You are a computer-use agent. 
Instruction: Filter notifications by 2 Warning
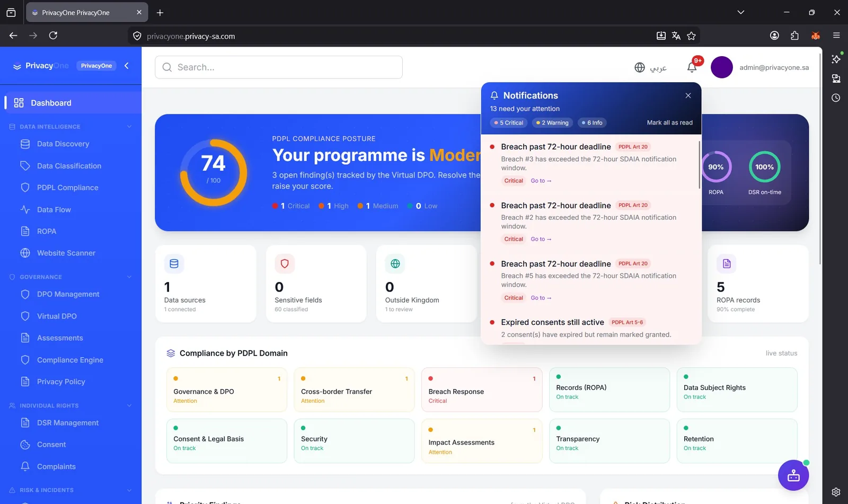point(552,123)
